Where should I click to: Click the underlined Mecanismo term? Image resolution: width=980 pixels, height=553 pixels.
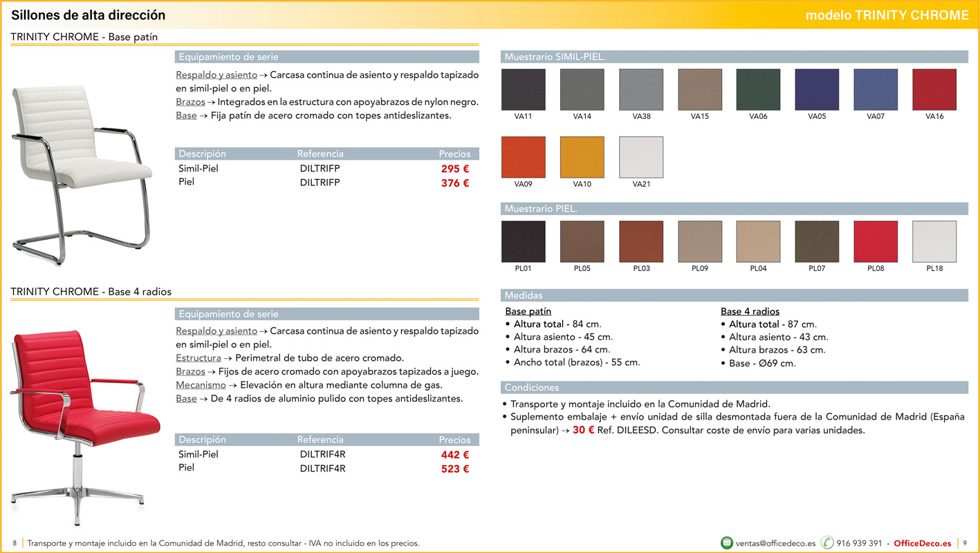[x=201, y=385]
